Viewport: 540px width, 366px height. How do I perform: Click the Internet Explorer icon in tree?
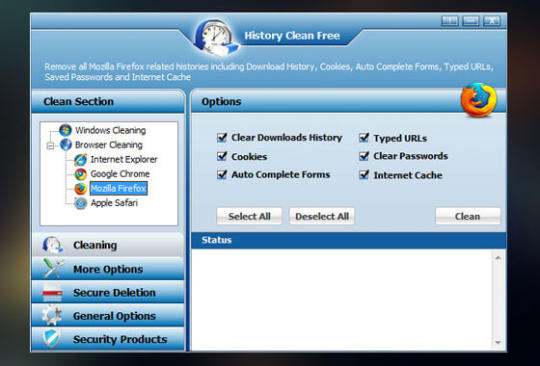[x=81, y=159]
